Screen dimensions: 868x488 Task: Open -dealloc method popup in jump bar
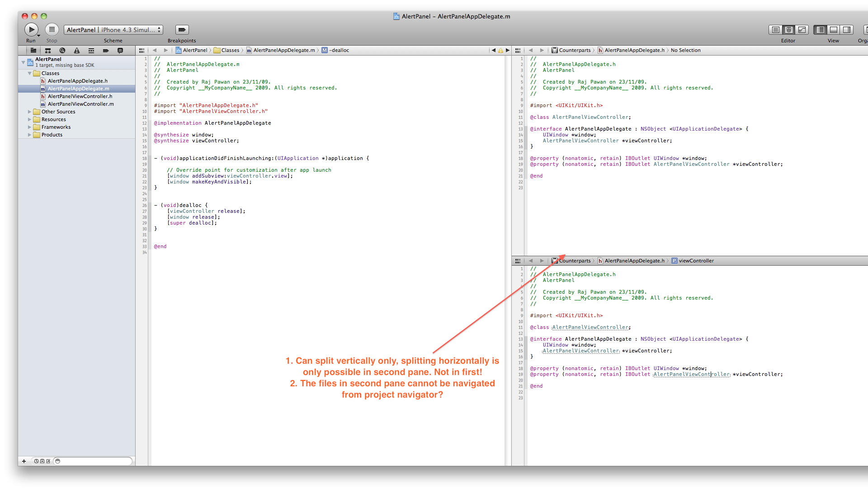pos(335,50)
